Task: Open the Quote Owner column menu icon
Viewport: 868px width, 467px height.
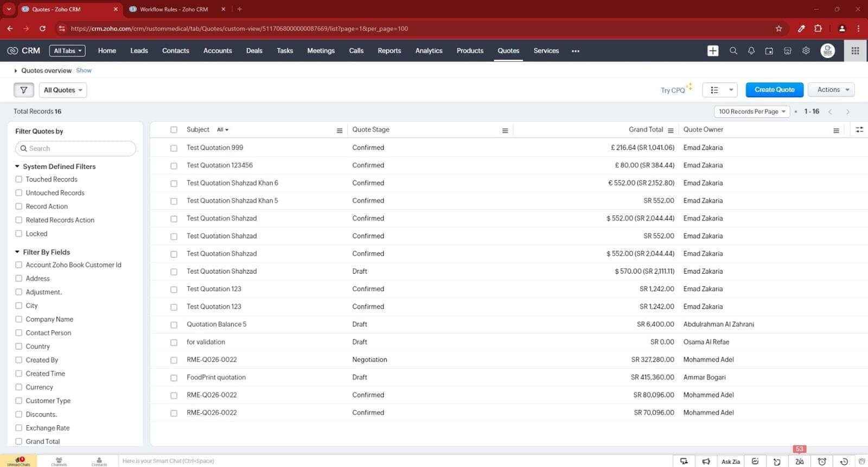Action: pos(836,130)
